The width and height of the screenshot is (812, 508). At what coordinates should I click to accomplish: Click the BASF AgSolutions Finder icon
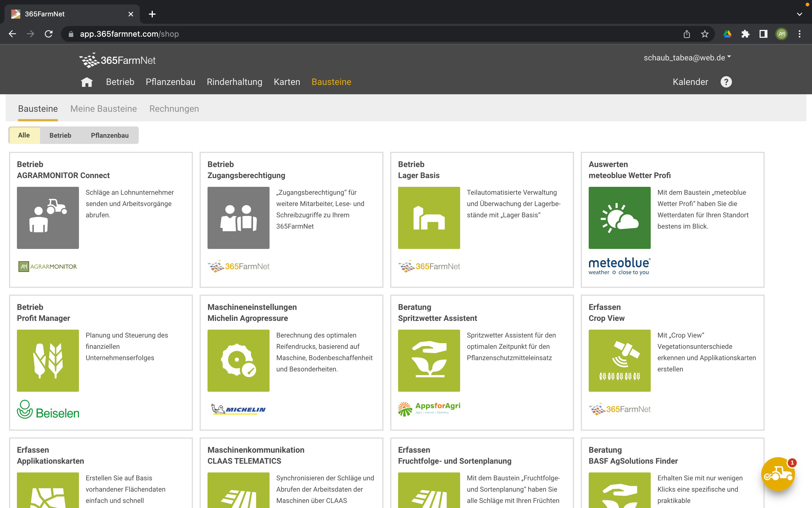(620, 490)
